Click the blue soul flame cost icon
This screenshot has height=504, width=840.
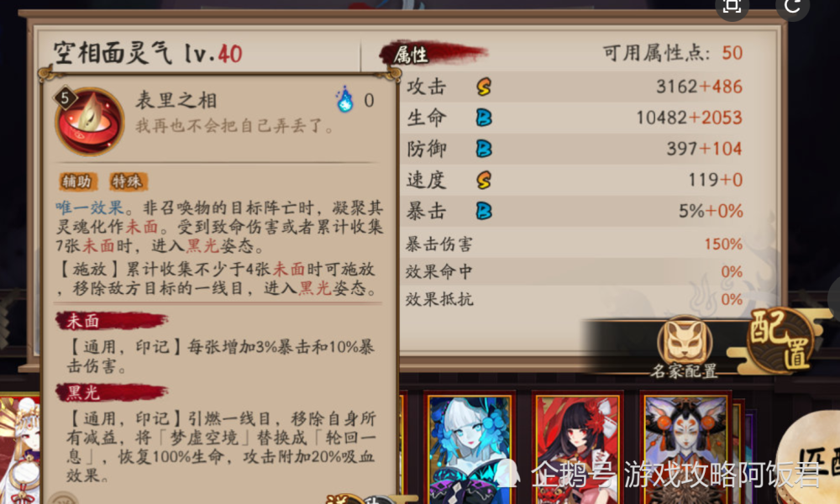pyautogui.click(x=345, y=99)
